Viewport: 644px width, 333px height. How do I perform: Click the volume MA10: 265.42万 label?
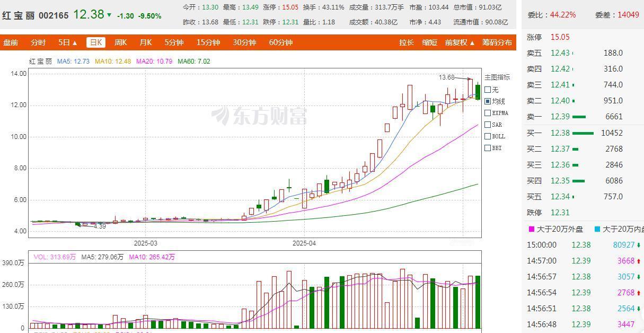(x=152, y=257)
